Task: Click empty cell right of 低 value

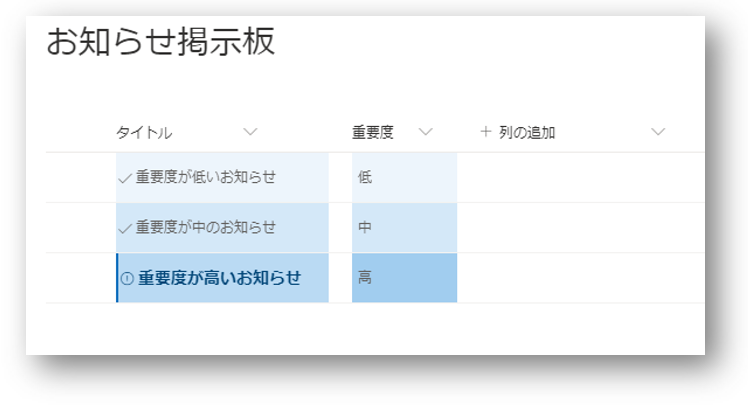Action: pyautogui.click(x=580, y=178)
